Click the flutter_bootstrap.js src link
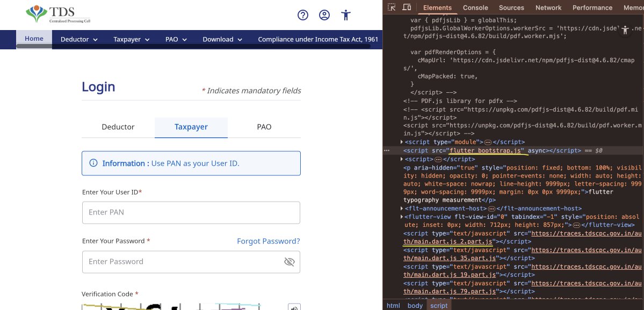The image size is (644, 310). pos(487,151)
